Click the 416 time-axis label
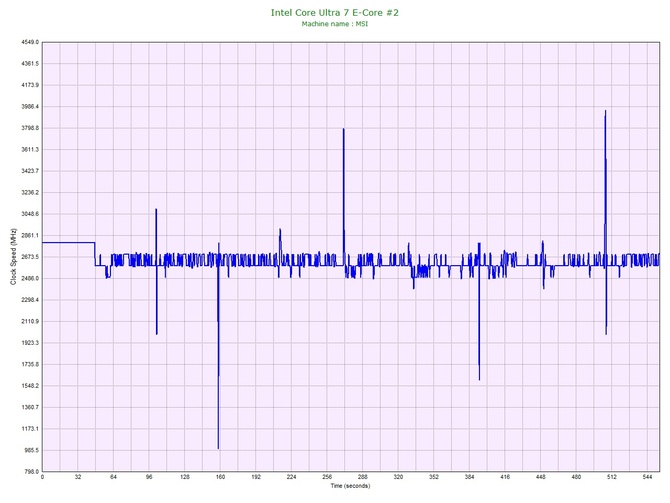The image size is (670, 503). pyautogui.click(x=505, y=477)
